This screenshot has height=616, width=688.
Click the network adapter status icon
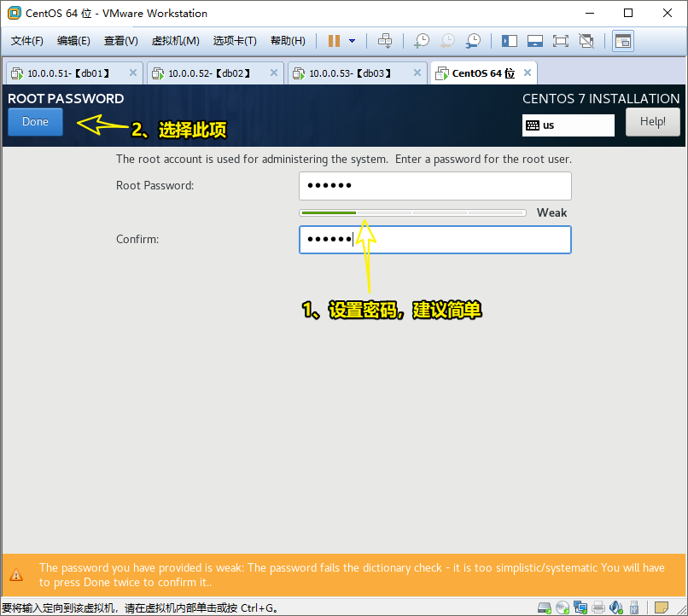[580, 607]
